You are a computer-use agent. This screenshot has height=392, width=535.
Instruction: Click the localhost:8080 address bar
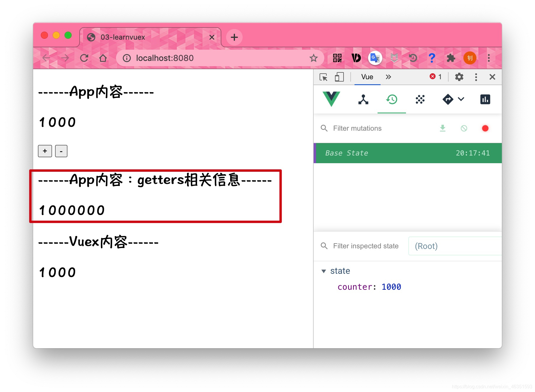click(x=220, y=58)
